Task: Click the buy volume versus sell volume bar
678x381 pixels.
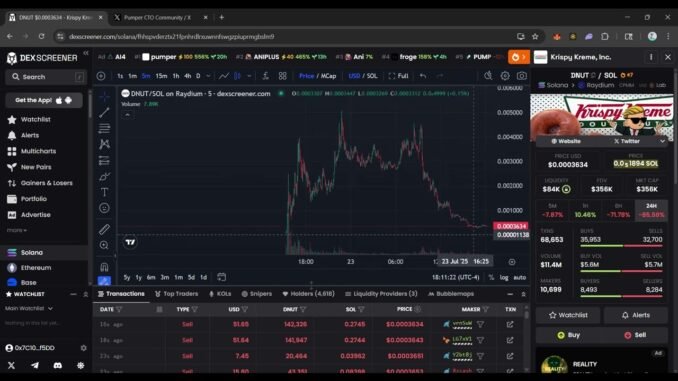Action: point(621,271)
